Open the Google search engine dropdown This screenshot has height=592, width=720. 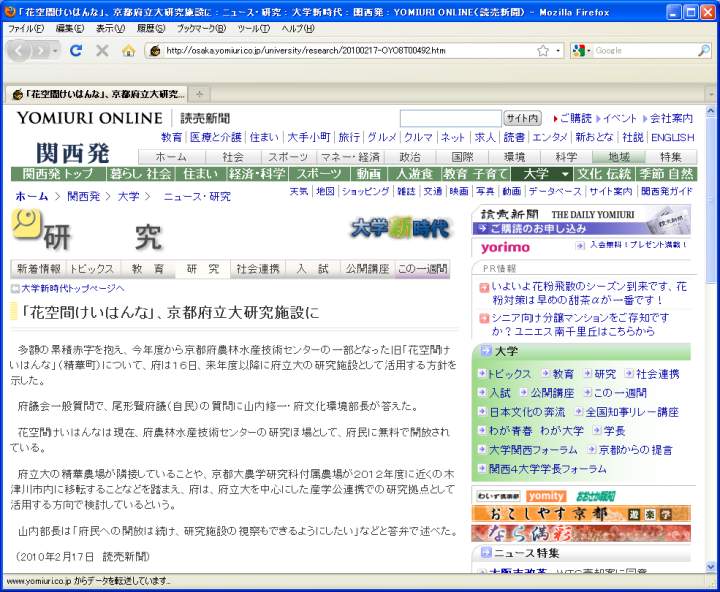click(x=584, y=50)
